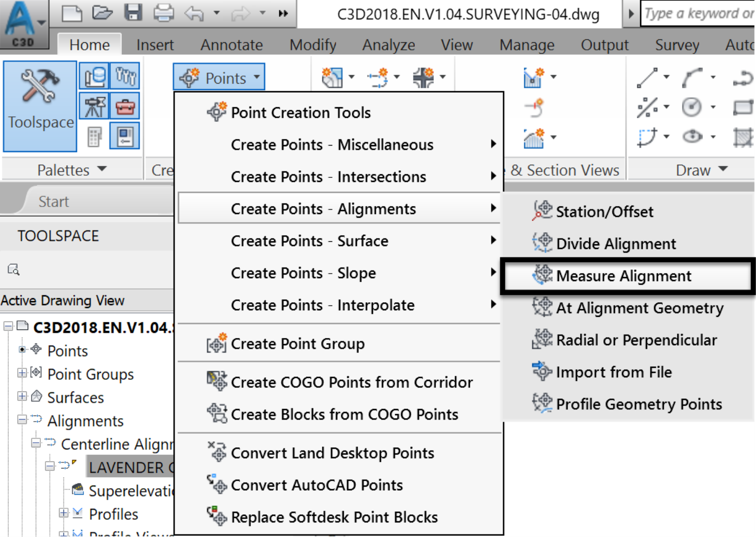This screenshot has height=537, width=756.
Task: Click the Undo arrow icon
Action: (194, 13)
